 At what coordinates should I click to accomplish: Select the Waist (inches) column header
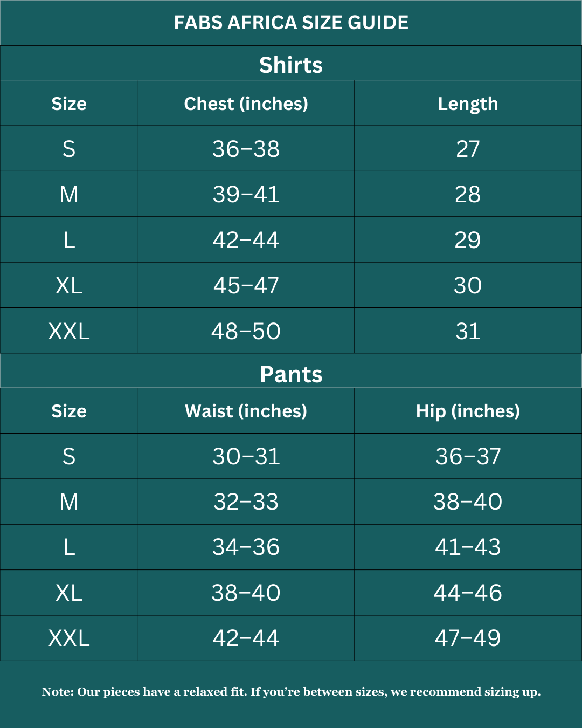[246, 411]
